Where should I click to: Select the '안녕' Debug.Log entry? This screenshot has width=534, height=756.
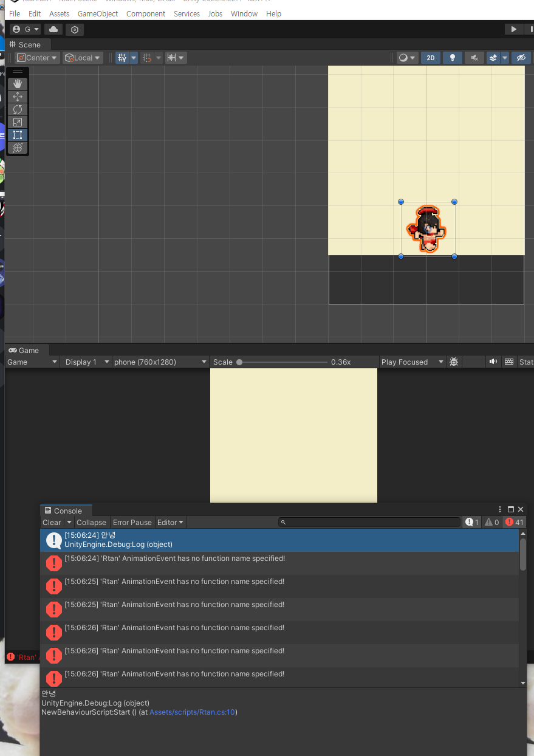point(279,540)
